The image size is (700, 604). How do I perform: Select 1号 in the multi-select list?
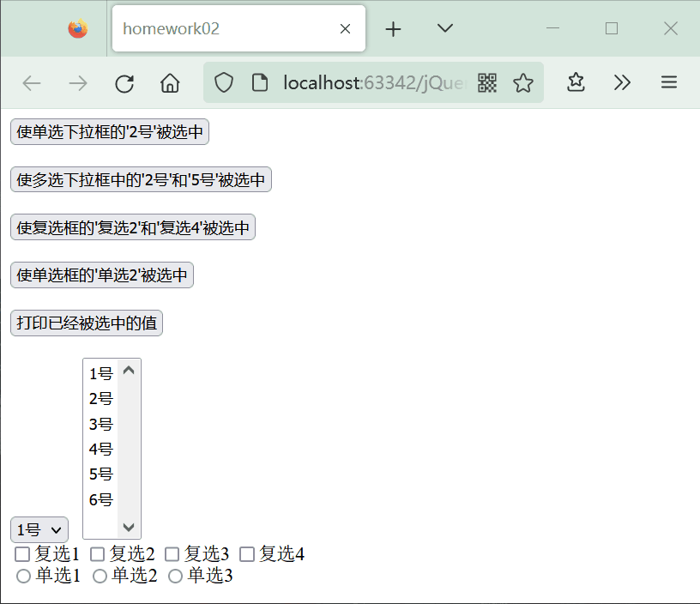pos(101,373)
